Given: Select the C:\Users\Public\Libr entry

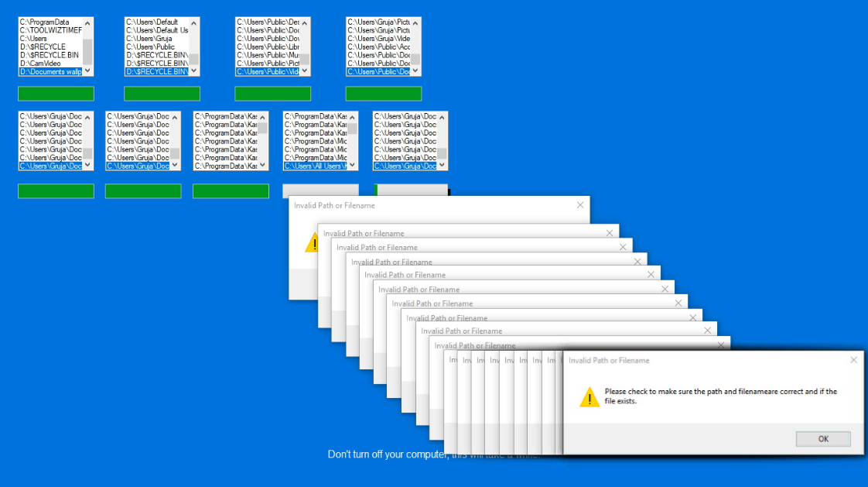Looking at the screenshot, I should pos(268,47).
